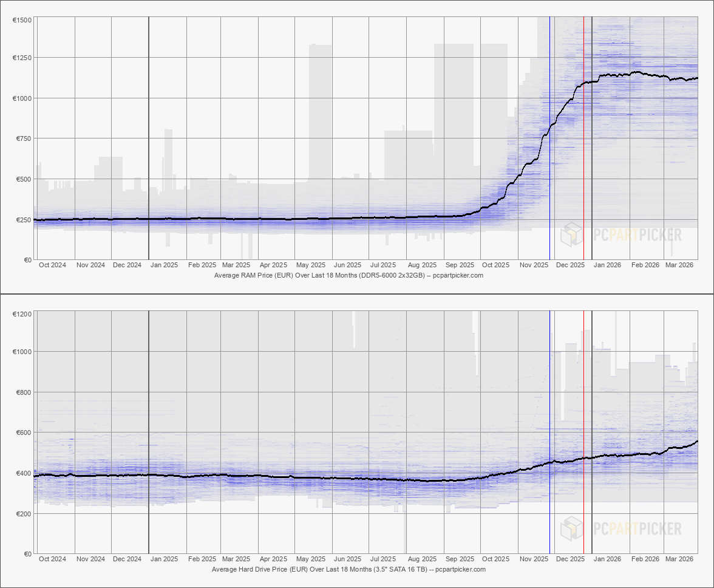Click the red vertical marker in RAM chart

pos(584,138)
